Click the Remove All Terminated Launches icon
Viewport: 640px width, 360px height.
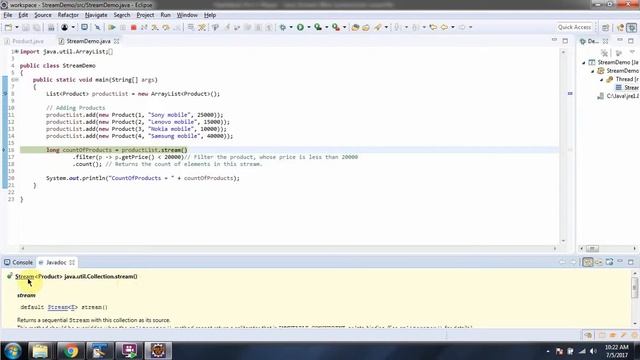pos(605,53)
